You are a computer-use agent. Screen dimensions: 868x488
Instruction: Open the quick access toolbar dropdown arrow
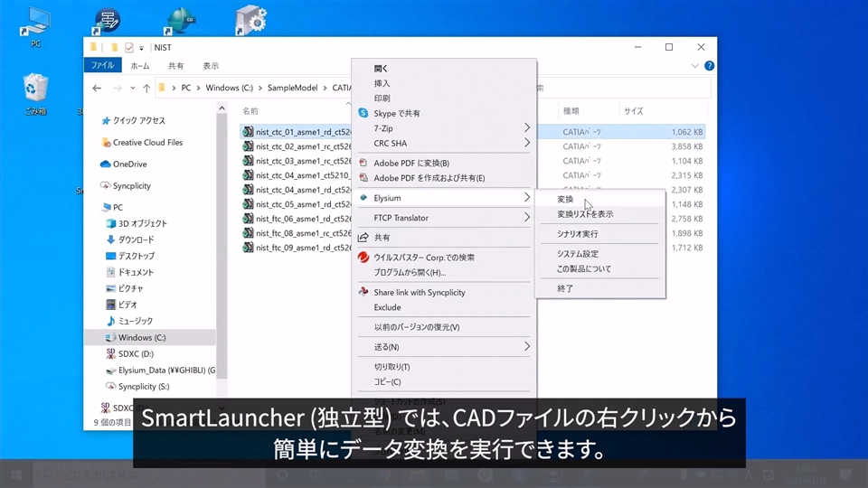(x=141, y=48)
